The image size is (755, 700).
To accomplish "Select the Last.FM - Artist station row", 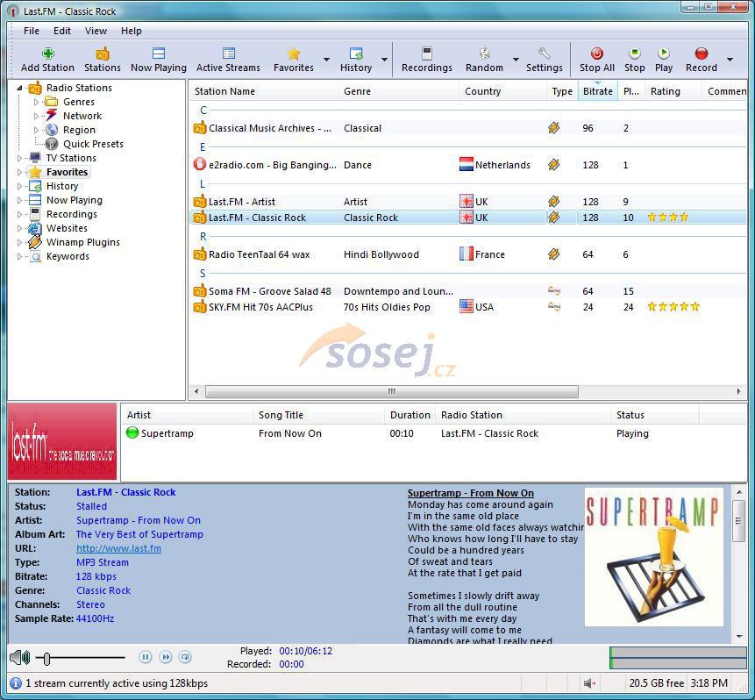I will [x=467, y=202].
